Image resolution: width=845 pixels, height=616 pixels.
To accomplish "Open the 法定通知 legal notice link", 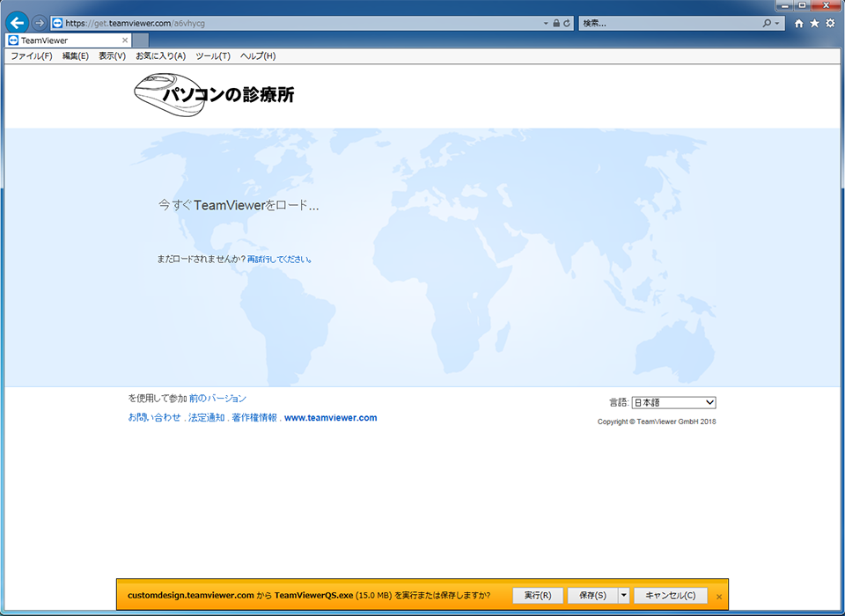I will [206, 418].
